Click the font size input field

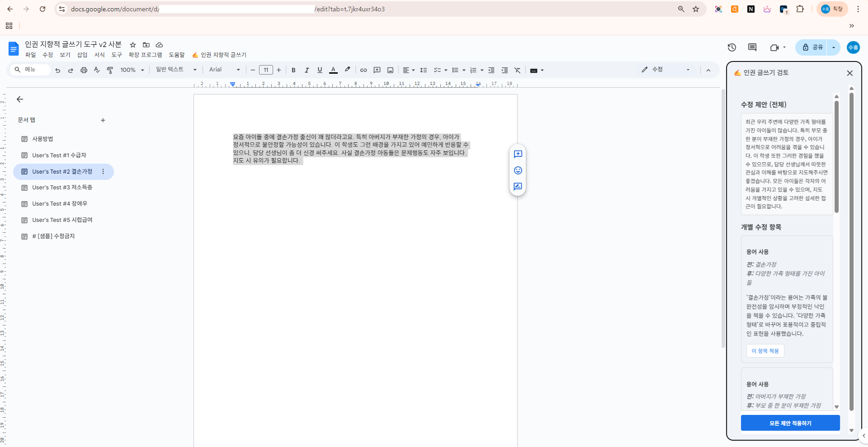click(x=266, y=70)
